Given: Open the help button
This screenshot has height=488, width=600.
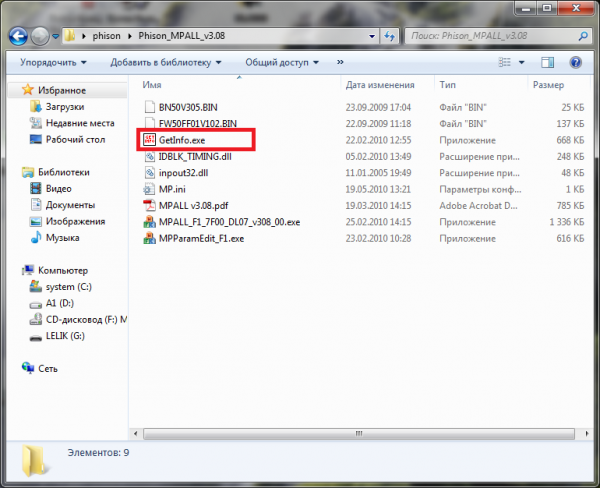Looking at the screenshot, I should click(576, 62).
